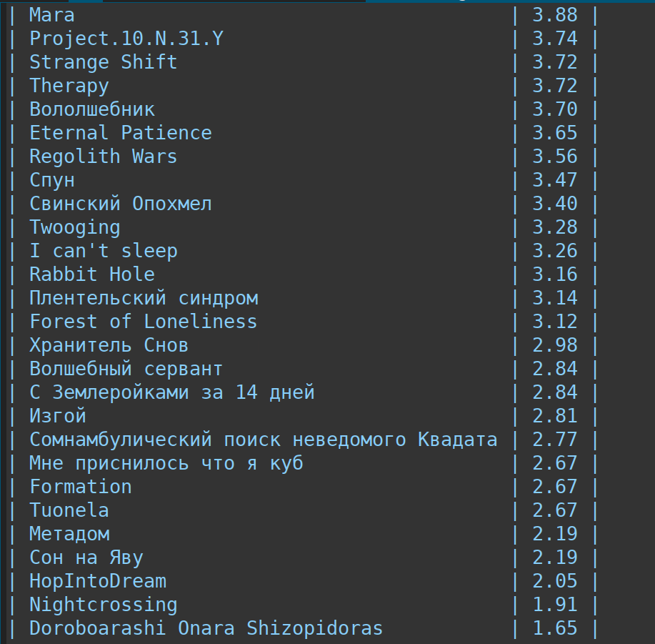Click on 'Project.10.N.31.Y' entry
Image resolution: width=655 pixels, height=644 pixels.
(x=126, y=39)
